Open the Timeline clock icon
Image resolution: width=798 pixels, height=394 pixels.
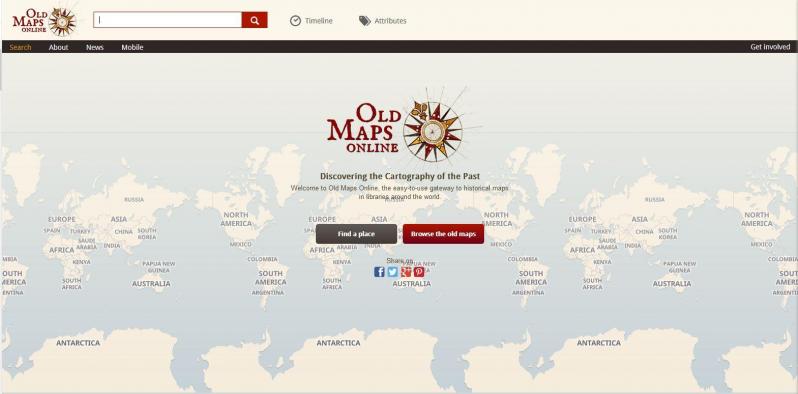coord(295,21)
